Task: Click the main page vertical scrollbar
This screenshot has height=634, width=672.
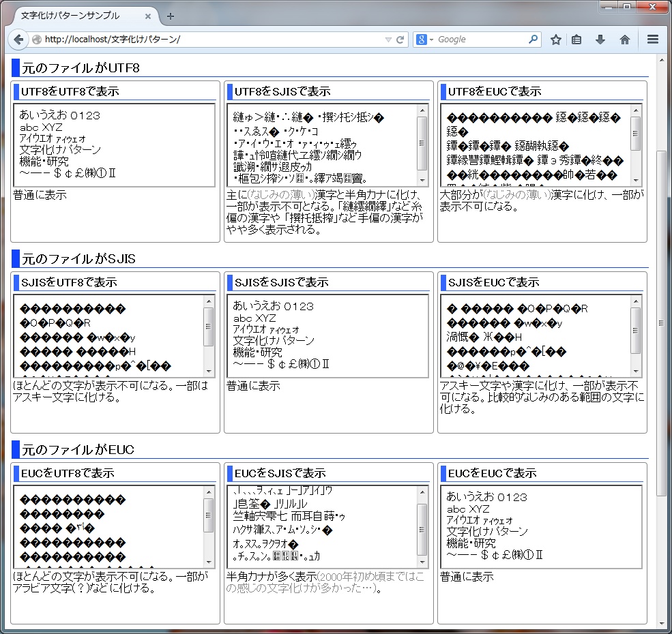Action: click(660, 322)
